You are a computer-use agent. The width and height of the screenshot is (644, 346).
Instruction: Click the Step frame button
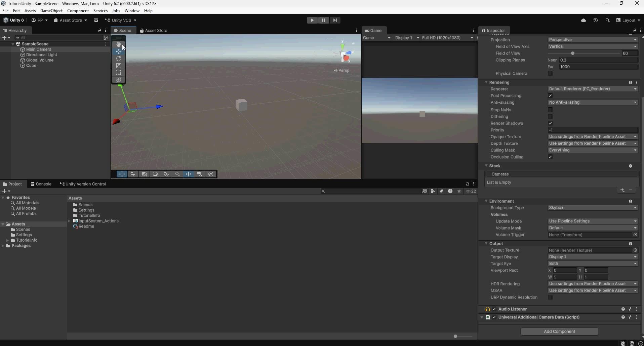click(x=335, y=20)
